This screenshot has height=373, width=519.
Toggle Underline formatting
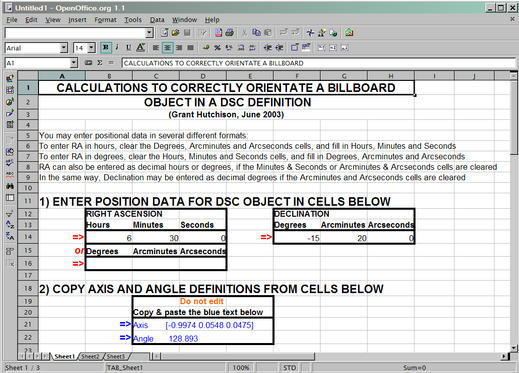(128, 48)
